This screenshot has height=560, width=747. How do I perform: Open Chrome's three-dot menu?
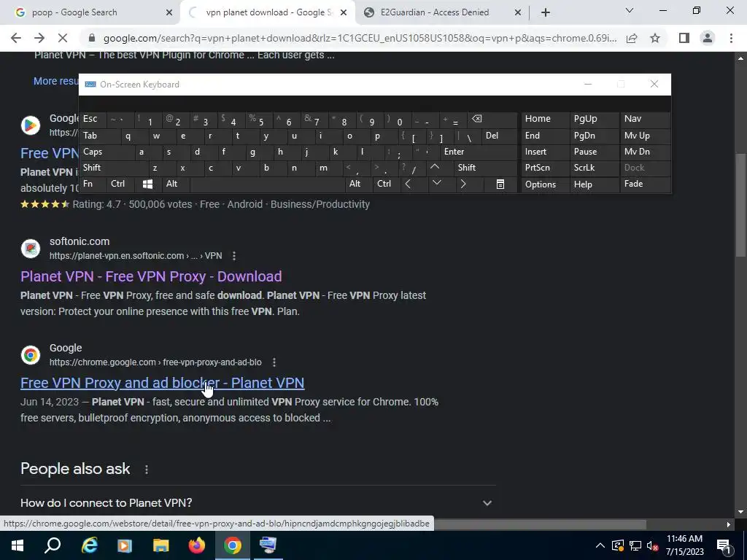tap(731, 38)
